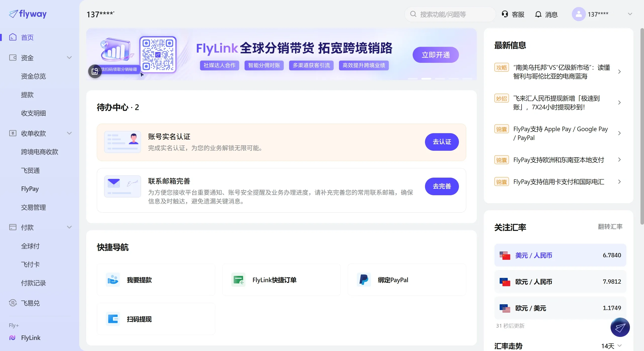This screenshot has height=351, width=644.
Task: Click the FlyLink sidebar icon
Action: point(12,338)
